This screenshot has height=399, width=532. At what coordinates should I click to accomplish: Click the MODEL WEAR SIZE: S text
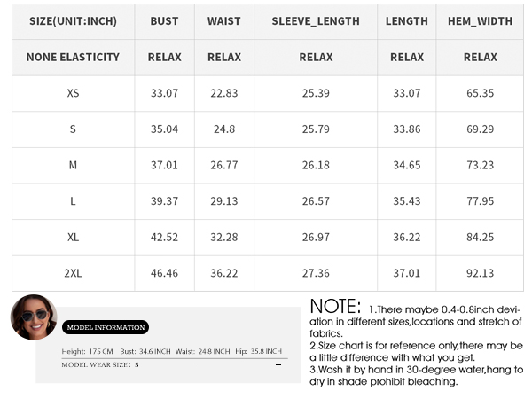point(100,364)
